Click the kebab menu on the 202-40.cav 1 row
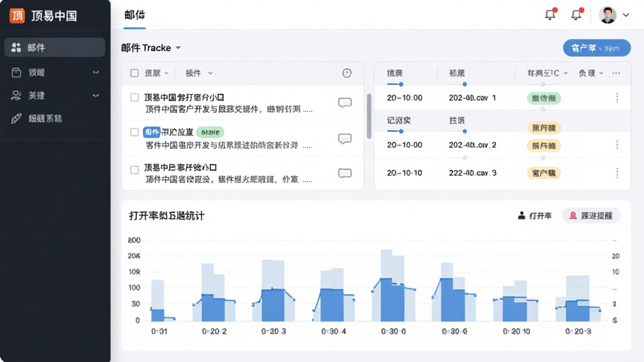 click(x=617, y=97)
